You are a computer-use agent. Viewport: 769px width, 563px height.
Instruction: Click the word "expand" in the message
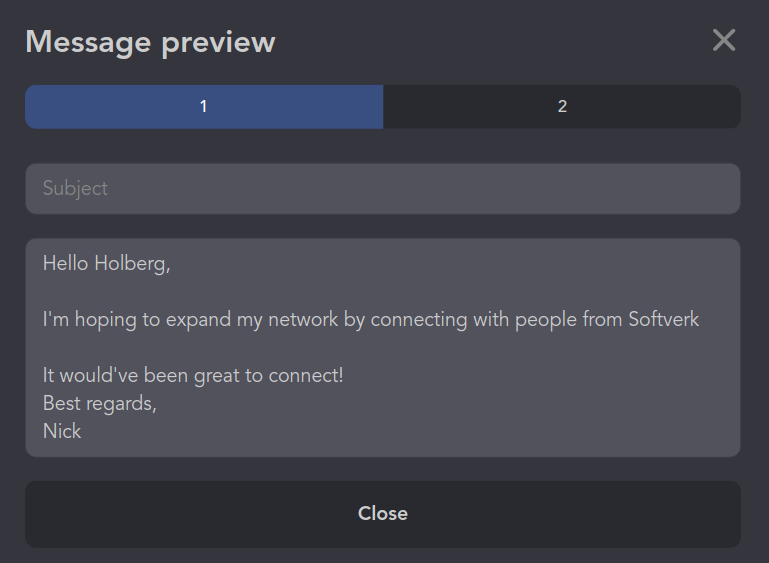198,320
